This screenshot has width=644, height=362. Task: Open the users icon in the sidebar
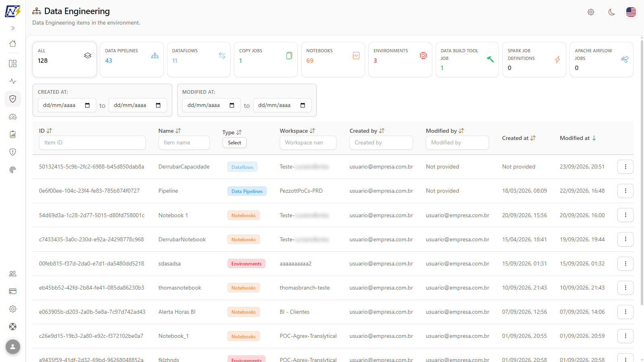(13, 274)
